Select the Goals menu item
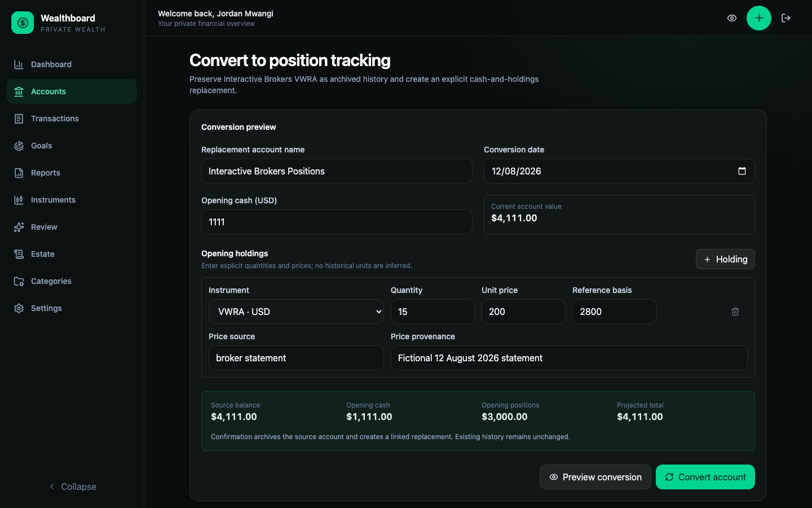Image resolution: width=812 pixels, height=508 pixels. pyautogui.click(x=72, y=146)
